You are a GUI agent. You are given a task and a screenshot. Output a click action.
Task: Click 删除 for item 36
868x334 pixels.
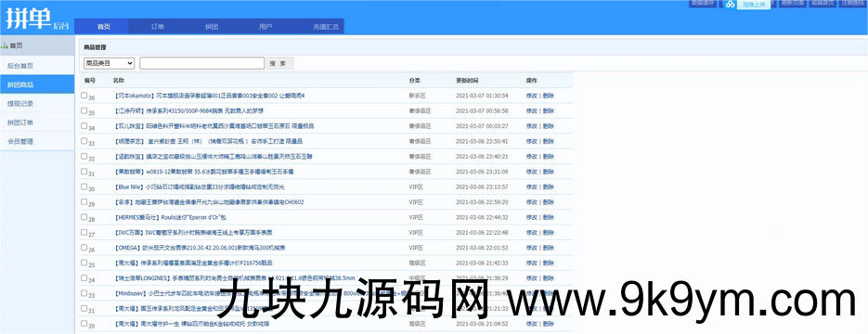click(x=548, y=96)
